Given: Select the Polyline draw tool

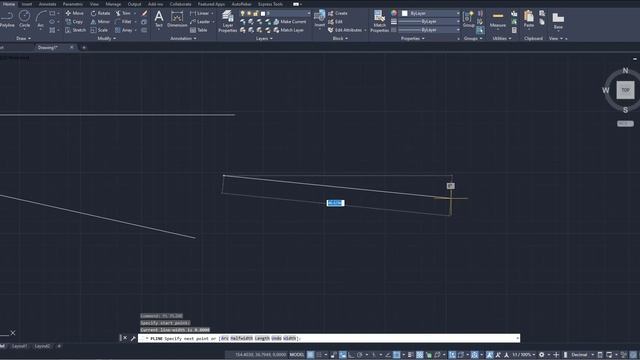Looking at the screenshot, I should pos(7,19).
